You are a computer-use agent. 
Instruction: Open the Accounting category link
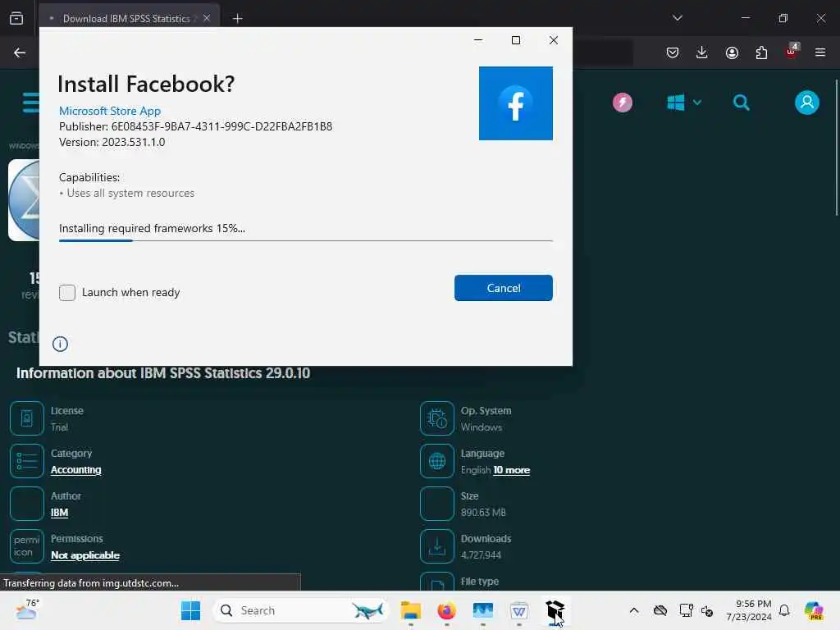click(x=76, y=470)
